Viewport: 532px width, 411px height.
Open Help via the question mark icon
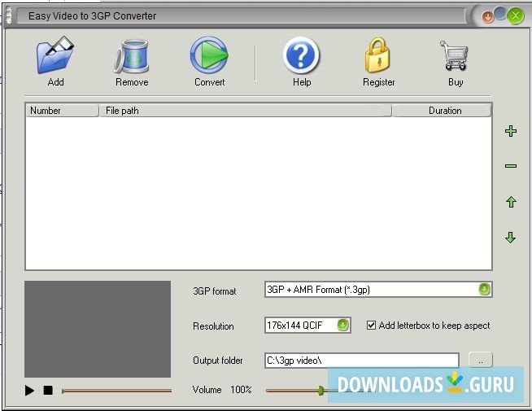[301, 55]
